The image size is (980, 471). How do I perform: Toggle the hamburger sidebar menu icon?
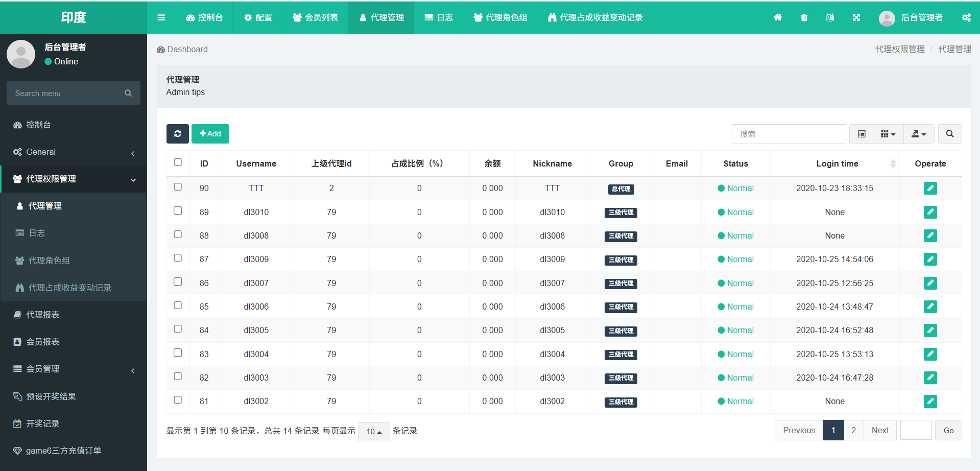pyautogui.click(x=161, y=17)
